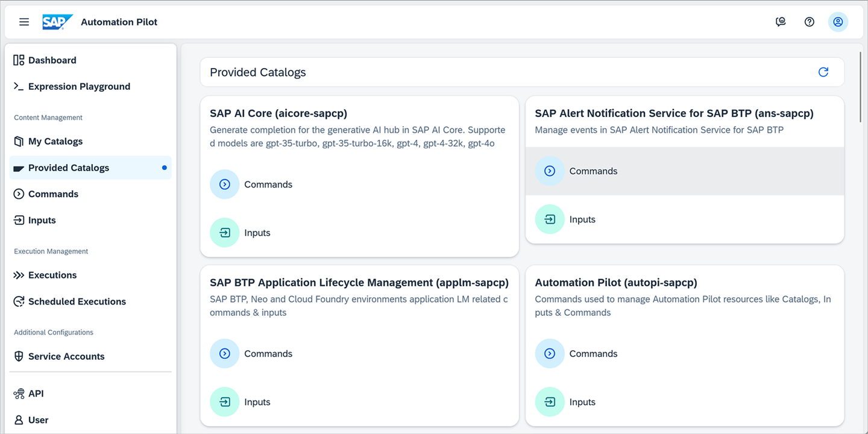Open Inputs for SAP AI Core
868x434 pixels.
pos(359,233)
